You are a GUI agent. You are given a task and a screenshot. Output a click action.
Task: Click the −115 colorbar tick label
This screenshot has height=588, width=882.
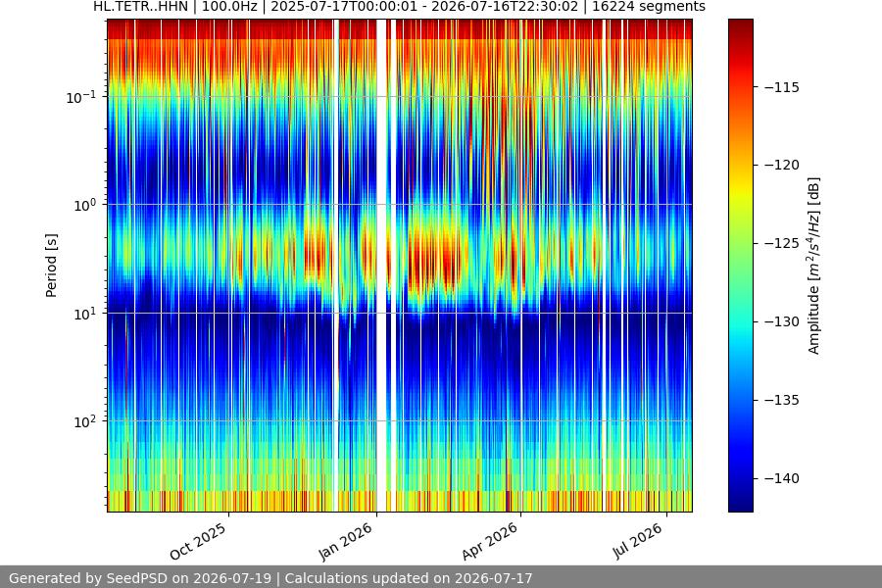coord(782,87)
